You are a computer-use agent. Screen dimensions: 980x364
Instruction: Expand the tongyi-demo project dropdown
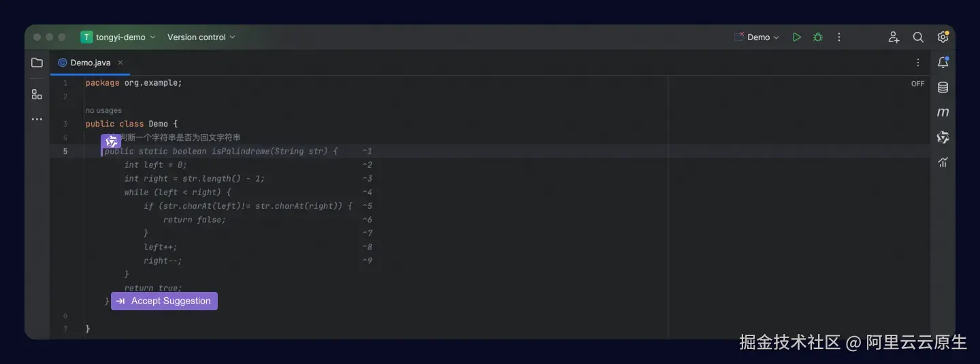click(119, 37)
